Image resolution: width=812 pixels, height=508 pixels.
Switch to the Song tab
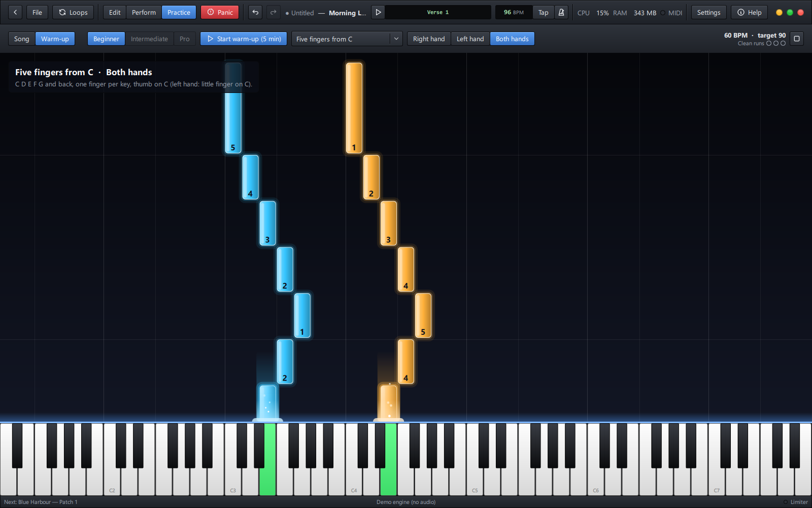22,39
